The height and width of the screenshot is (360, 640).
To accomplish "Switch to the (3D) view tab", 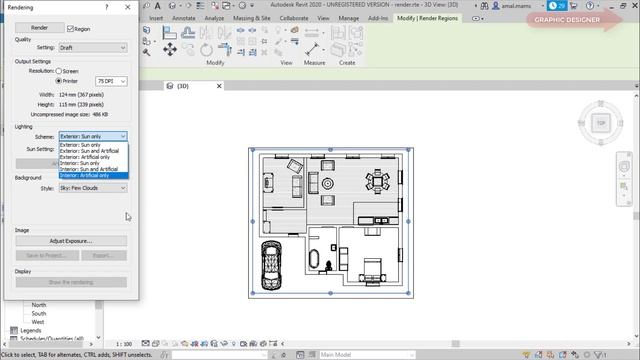I will [183, 86].
